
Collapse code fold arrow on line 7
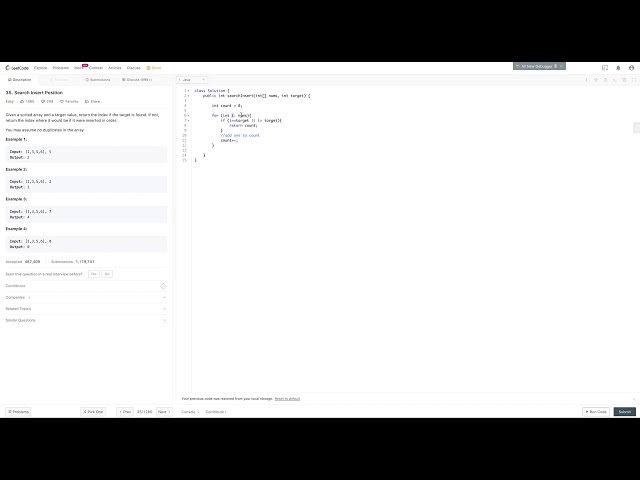click(189, 120)
